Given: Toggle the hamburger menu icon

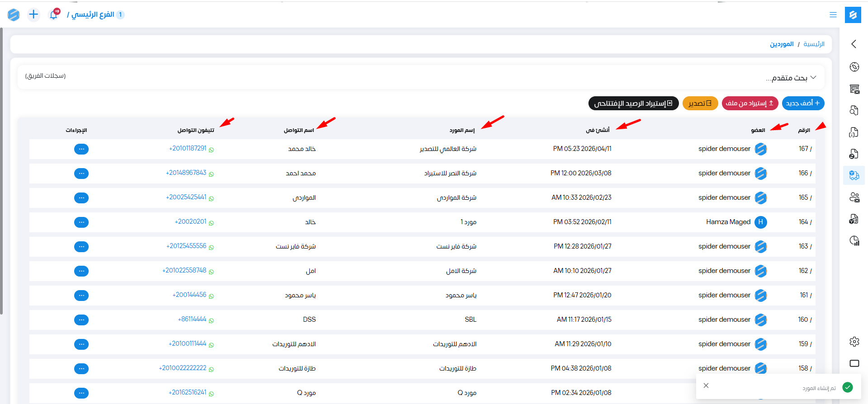Looking at the screenshot, I should point(833,15).
